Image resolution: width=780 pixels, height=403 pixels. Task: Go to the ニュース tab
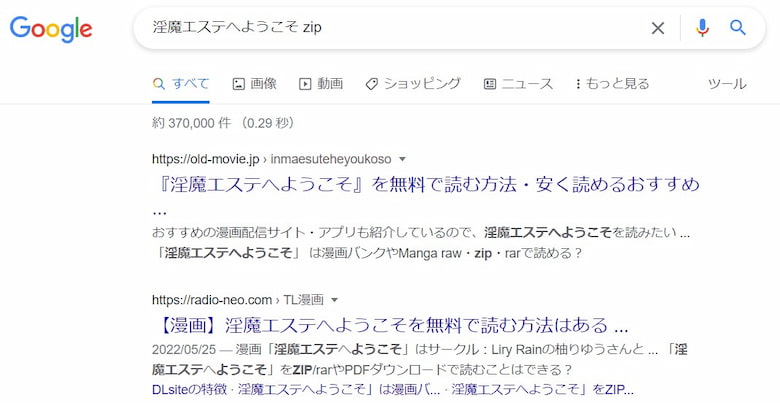coord(518,84)
